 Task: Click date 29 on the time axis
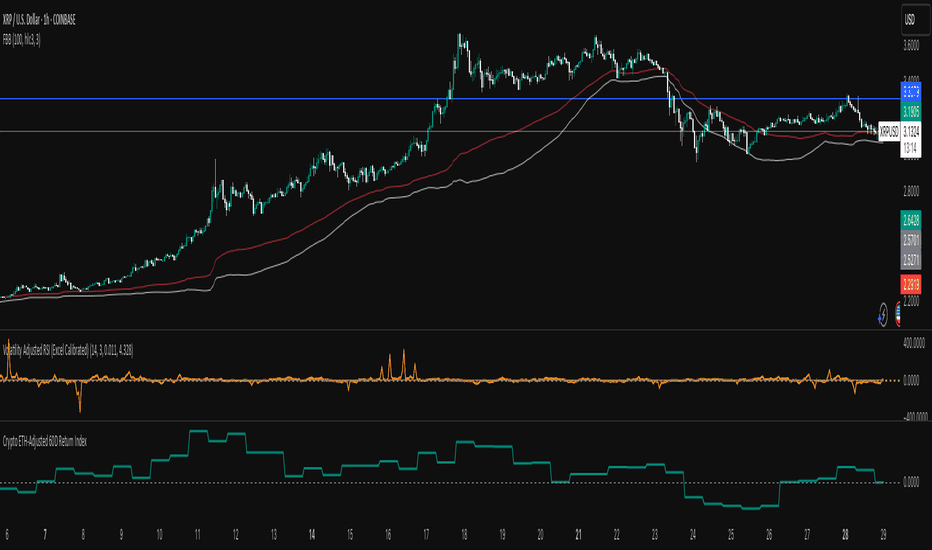click(x=883, y=535)
